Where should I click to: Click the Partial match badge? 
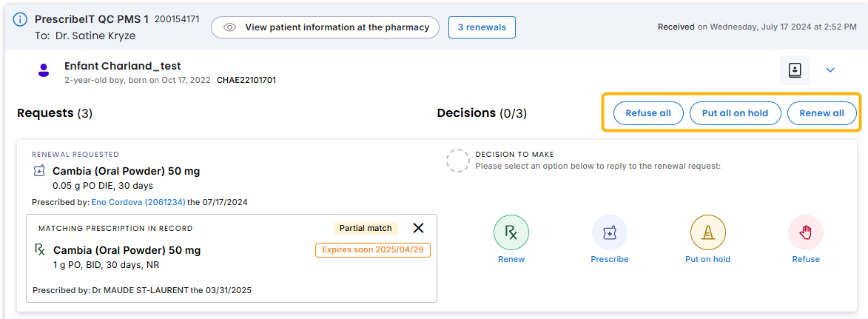[366, 228]
